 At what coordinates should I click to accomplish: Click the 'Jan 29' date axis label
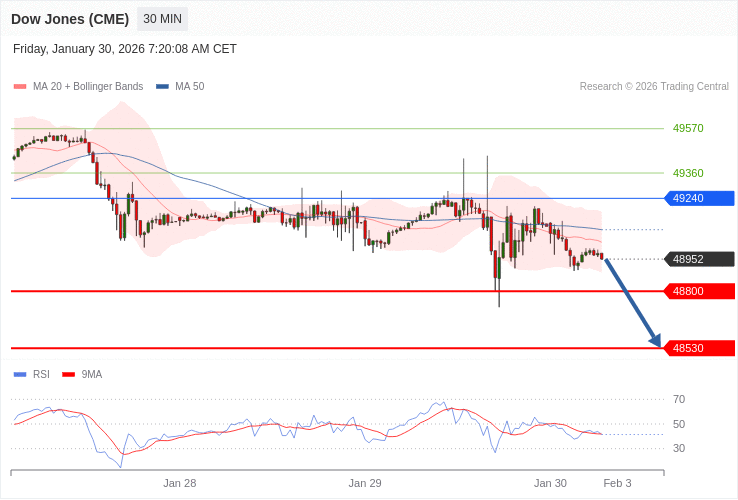point(365,484)
